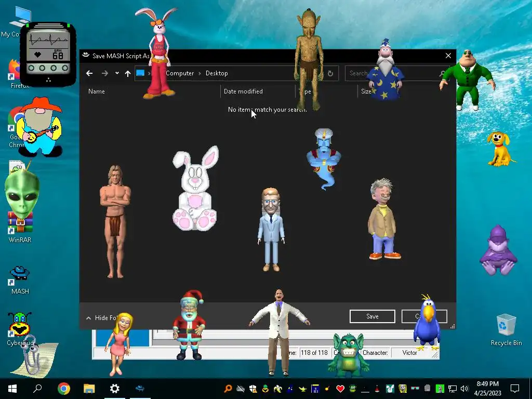Image resolution: width=532 pixels, height=399 pixels.
Task: Click the genie lamp tray icon
Action: [303, 389]
